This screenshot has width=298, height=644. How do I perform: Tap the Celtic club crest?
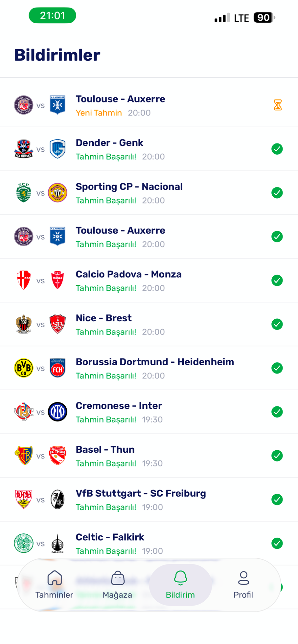[x=24, y=543]
